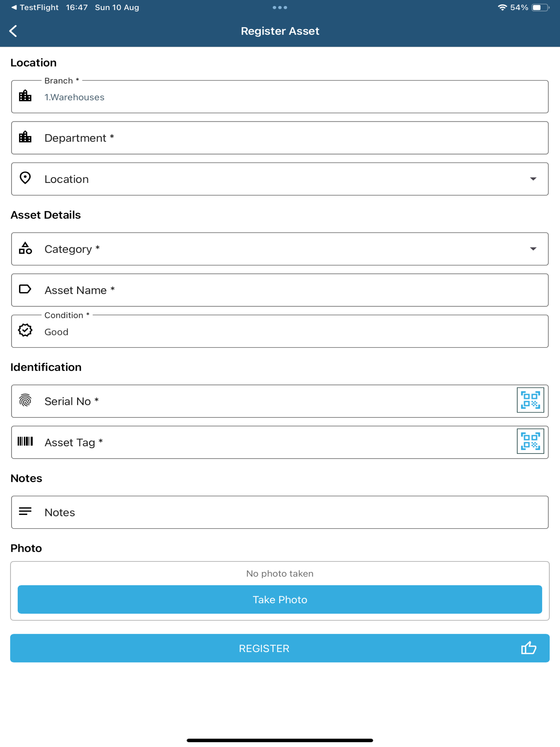Scan QR code for Asset Tag

click(530, 441)
